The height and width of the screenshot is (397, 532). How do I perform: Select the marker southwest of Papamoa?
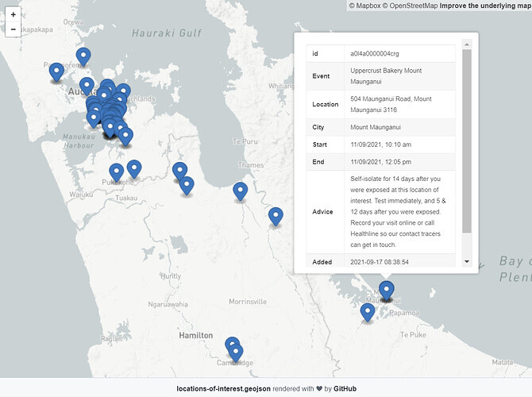(x=367, y=311)
